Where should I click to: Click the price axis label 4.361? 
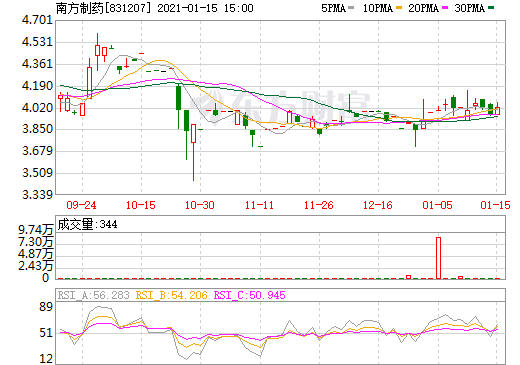tap(37, 64)
